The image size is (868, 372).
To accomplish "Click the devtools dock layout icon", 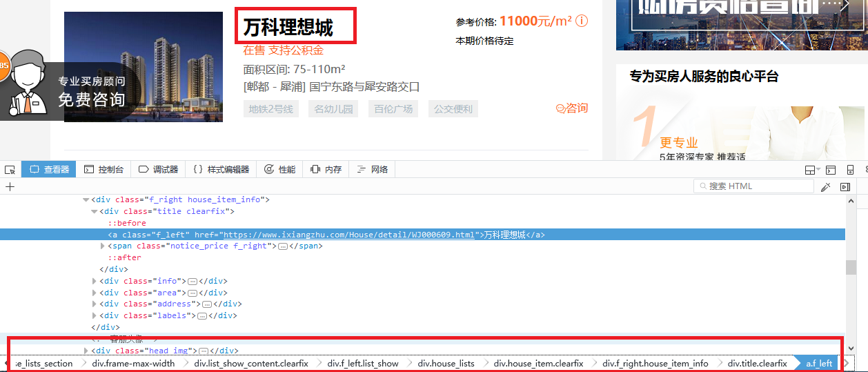I will coord(810,170).
